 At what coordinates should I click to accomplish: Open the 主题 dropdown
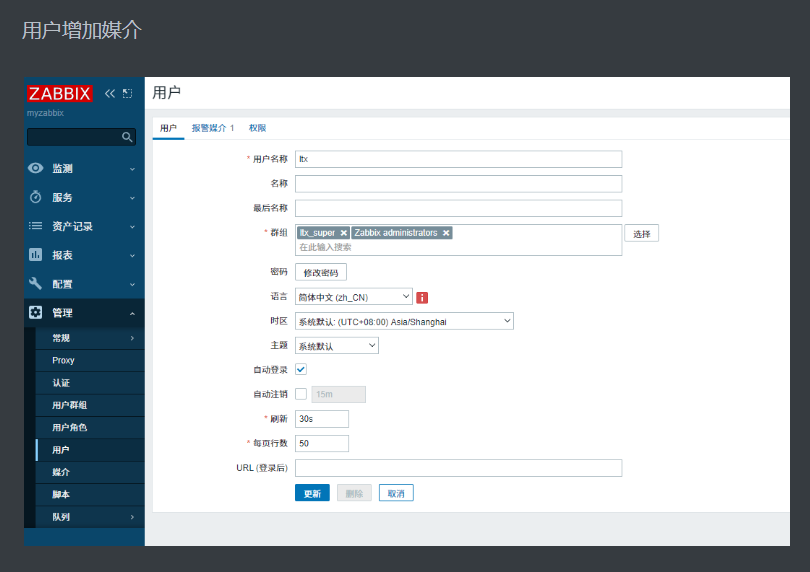(x=337, y=346)
